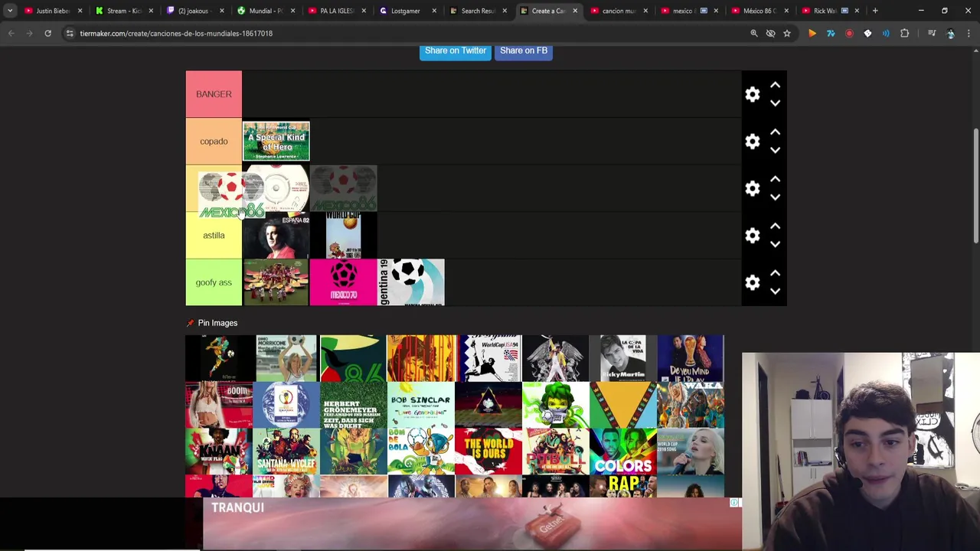Move BANGER tier up with arrow
Screen dimensions: 980x551
coord(775,85)
